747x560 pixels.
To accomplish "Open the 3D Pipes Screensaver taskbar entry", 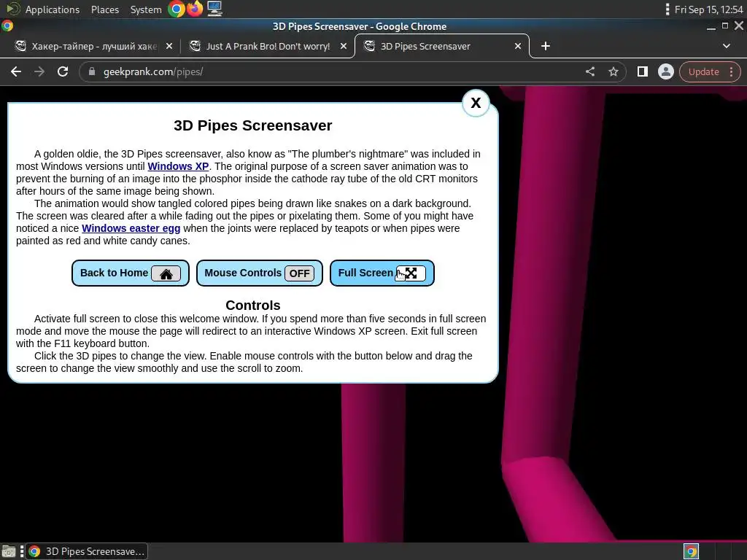I will tap(87, 551).
